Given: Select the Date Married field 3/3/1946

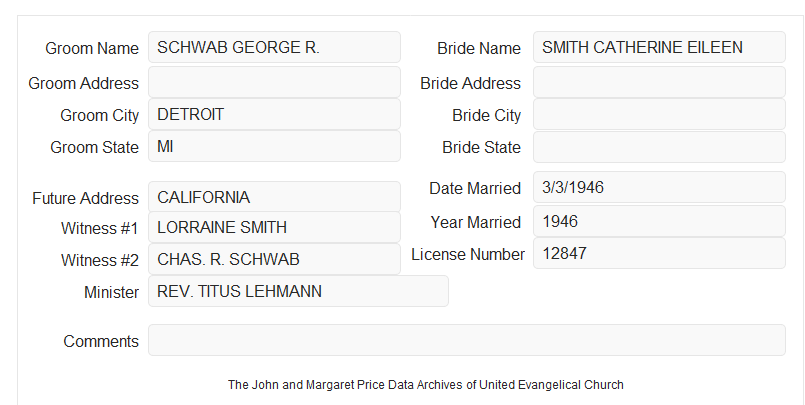Looking at the screenshot, I should click(x=659, y=187).
